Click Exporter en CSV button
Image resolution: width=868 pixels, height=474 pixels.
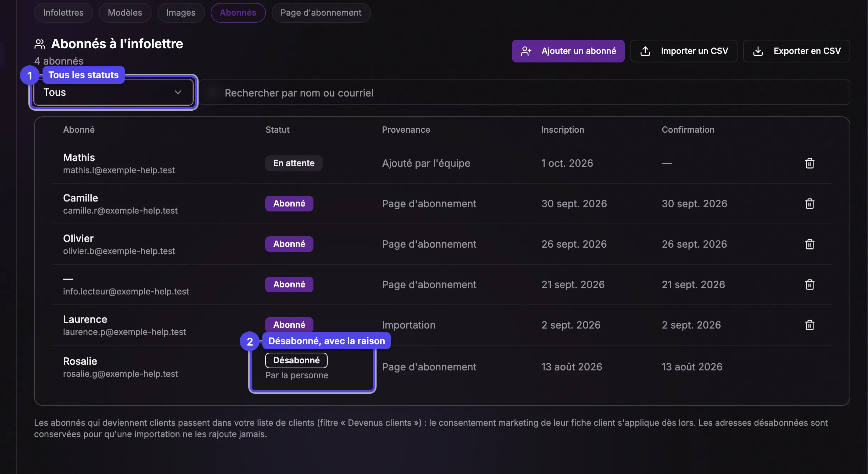pos(796,51)
